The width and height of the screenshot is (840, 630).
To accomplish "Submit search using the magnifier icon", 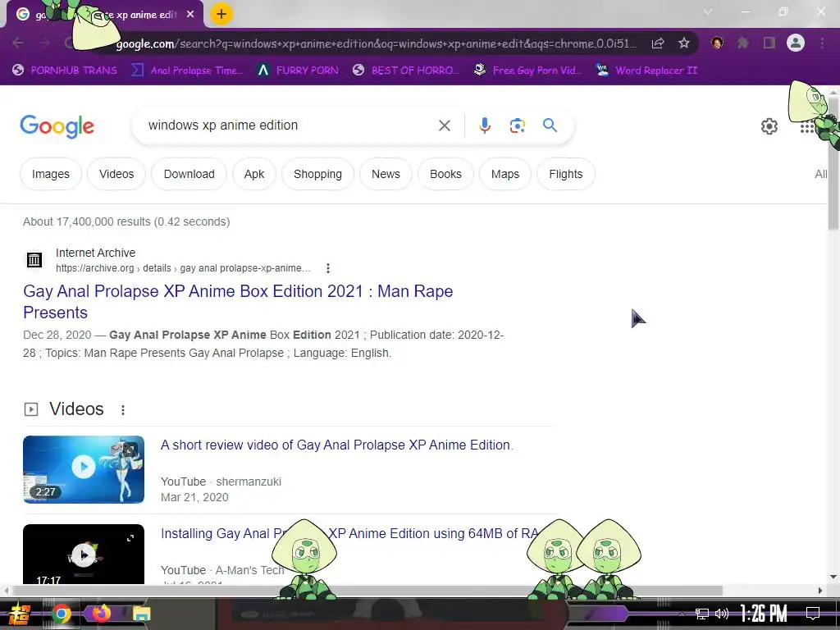I will 550,126.
